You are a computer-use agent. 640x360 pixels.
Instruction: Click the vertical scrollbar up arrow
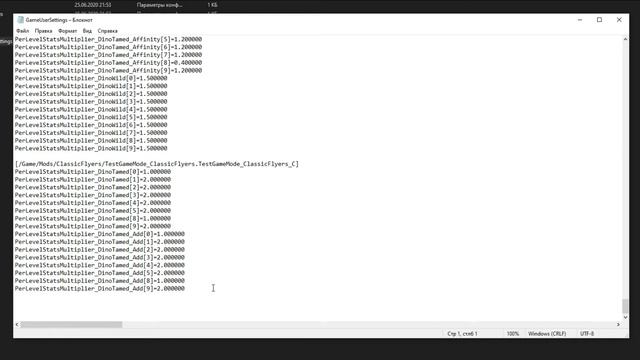coord(625,39)
